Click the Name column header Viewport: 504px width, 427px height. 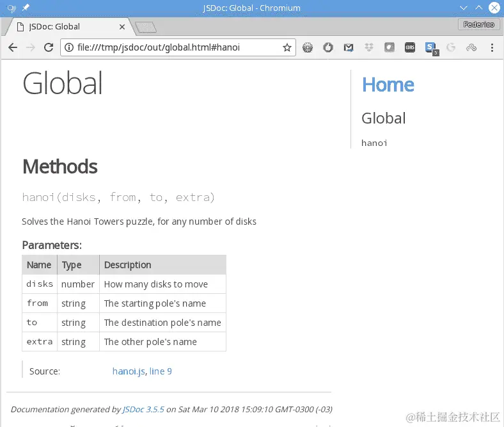click(40, 265)
